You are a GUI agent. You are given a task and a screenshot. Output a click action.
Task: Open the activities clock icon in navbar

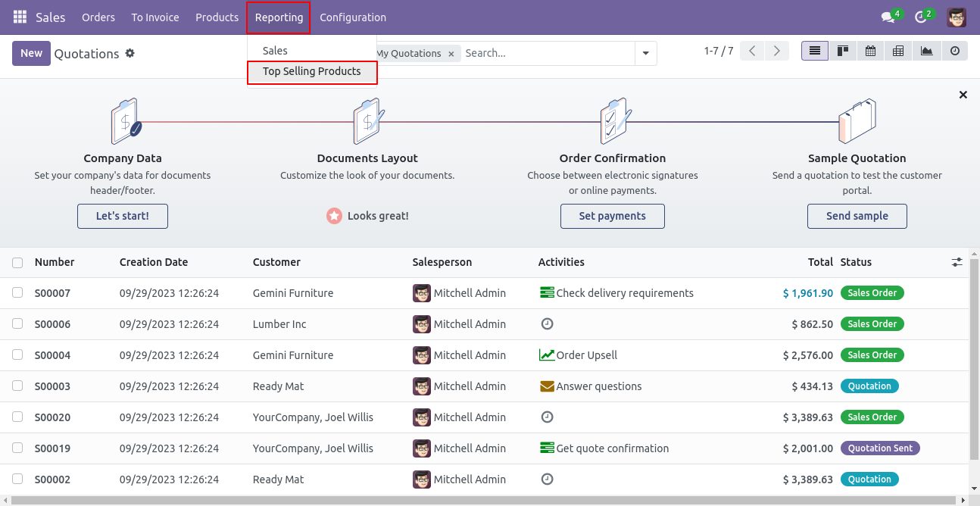click(x=921, y=17)
